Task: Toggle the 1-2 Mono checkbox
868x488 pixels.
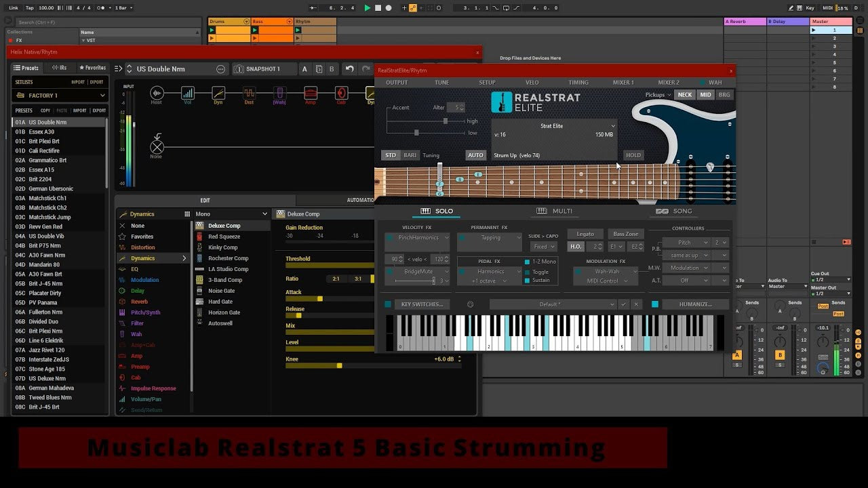Action: coord(527,262)
